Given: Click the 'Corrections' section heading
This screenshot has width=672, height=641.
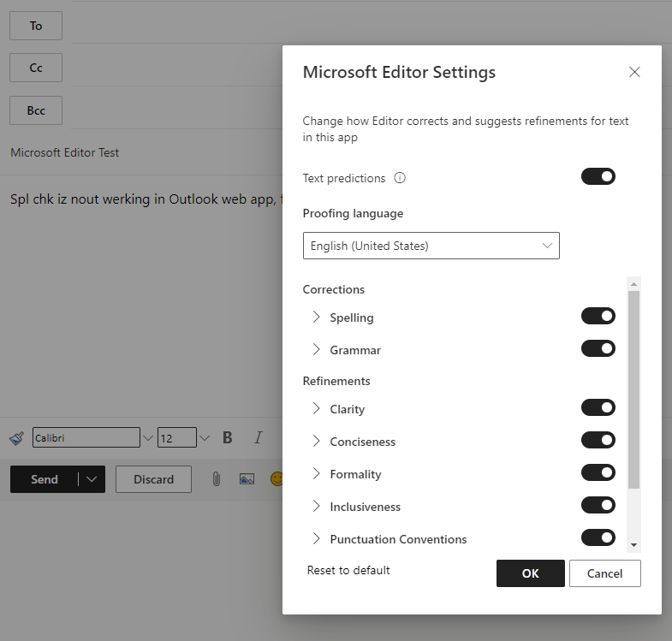Looking at the screenshot, I should pyautogui.click(x=333, y=289).
